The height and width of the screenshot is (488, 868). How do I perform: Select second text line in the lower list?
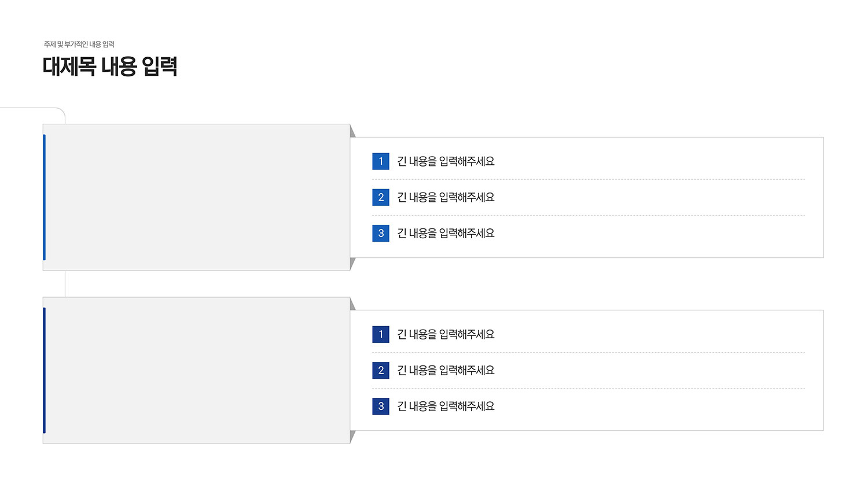tap(446, 370)
